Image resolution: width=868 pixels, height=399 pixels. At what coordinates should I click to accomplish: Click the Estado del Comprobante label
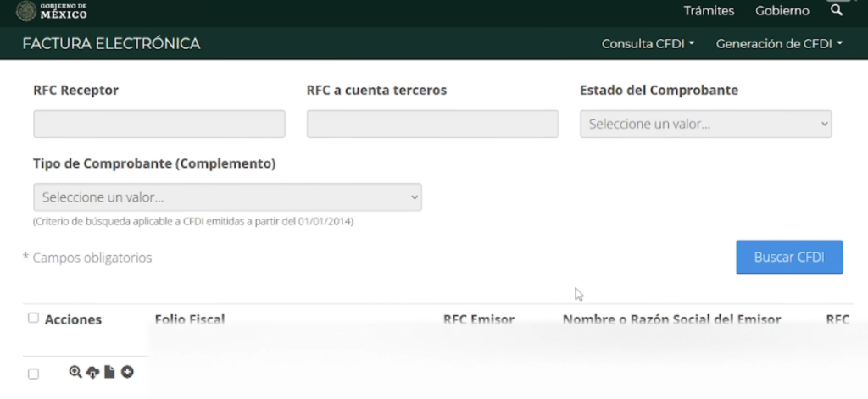[659, 90]
